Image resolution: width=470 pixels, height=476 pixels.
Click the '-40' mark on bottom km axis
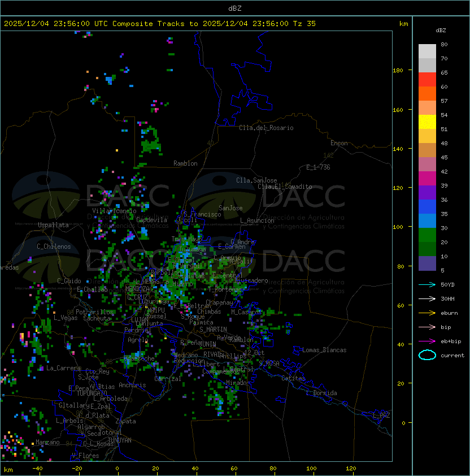pyautogui.click(x=37, y=469)
